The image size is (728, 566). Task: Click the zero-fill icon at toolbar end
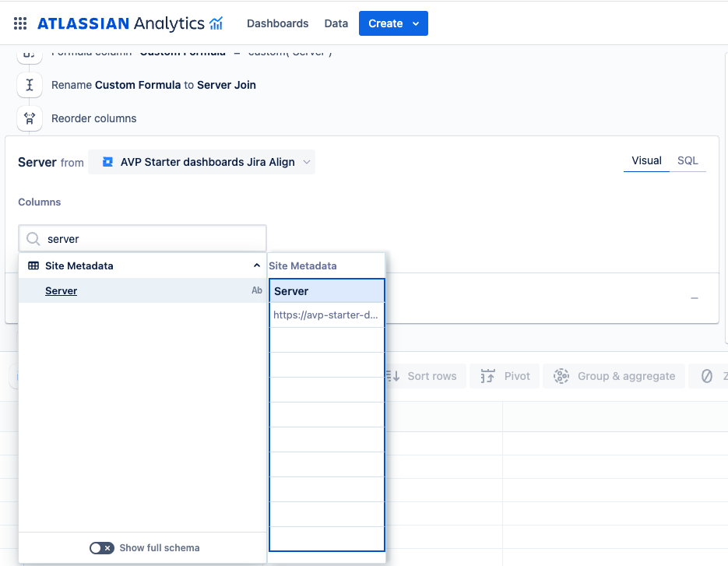[707, 376]
